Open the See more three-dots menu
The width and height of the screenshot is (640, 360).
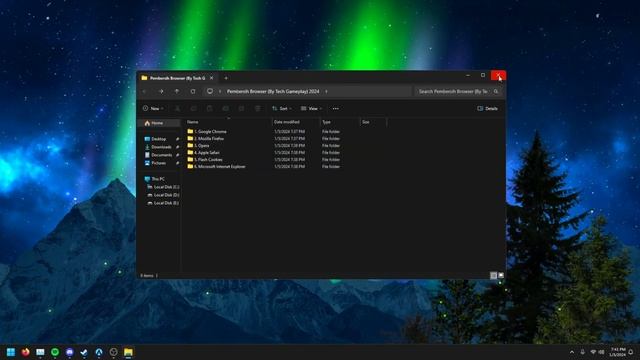point(336,109)
